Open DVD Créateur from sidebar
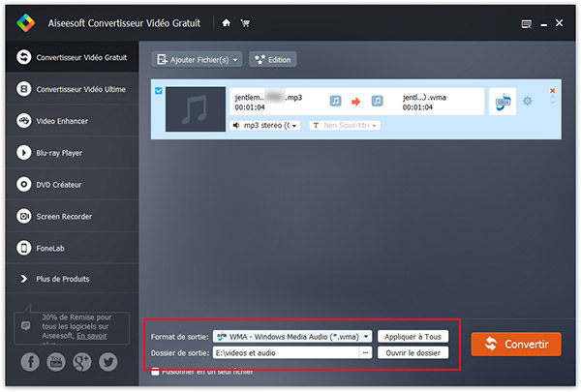This screenshot has height=392, width=581. coord(72,185)
